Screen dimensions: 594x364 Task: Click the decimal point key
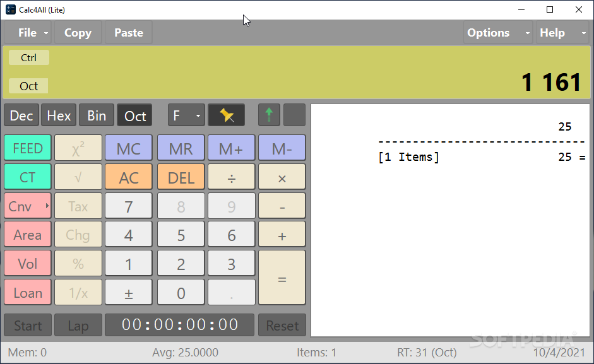pyautogui.click(x=231, y=293)
